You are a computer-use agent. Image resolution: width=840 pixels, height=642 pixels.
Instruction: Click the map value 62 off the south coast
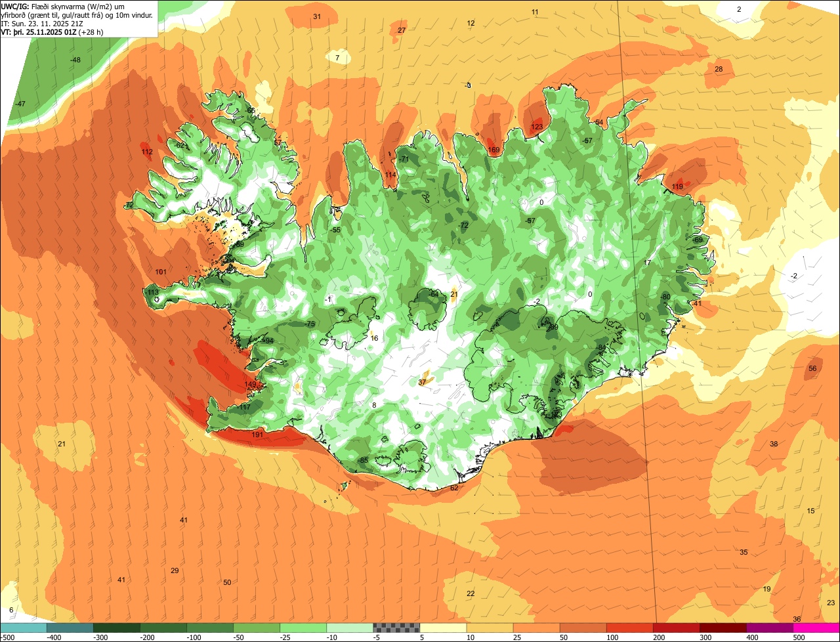click(x=454, y=488)
